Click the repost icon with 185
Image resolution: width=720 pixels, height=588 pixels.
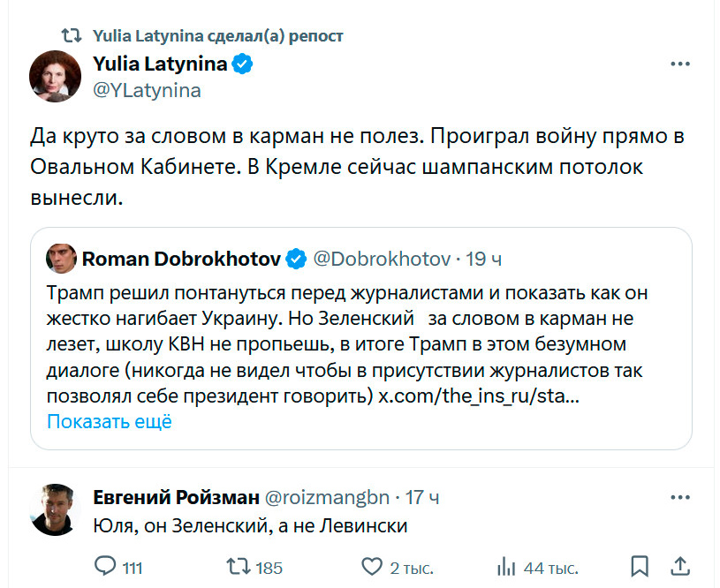239,566
